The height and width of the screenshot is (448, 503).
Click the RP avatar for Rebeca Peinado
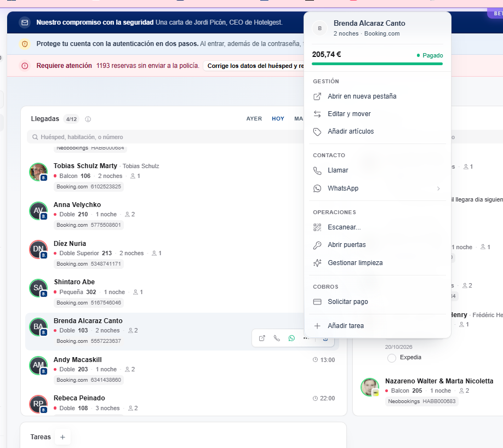point(38,404)
